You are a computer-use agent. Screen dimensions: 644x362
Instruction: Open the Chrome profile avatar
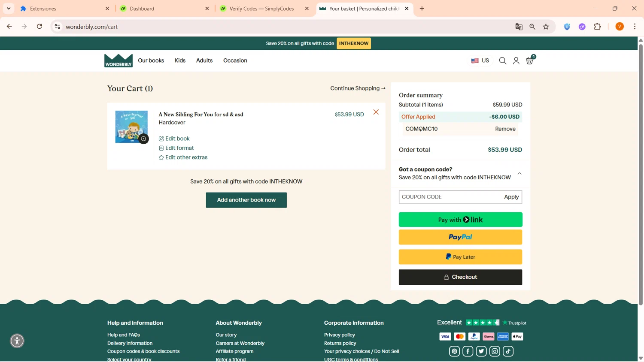(x=620, y=27)
